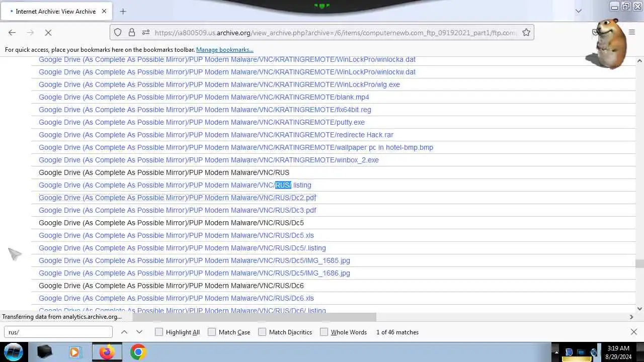Open the Firefox hamburger menu
Screen dimensions: 644x362
(632, 32)
